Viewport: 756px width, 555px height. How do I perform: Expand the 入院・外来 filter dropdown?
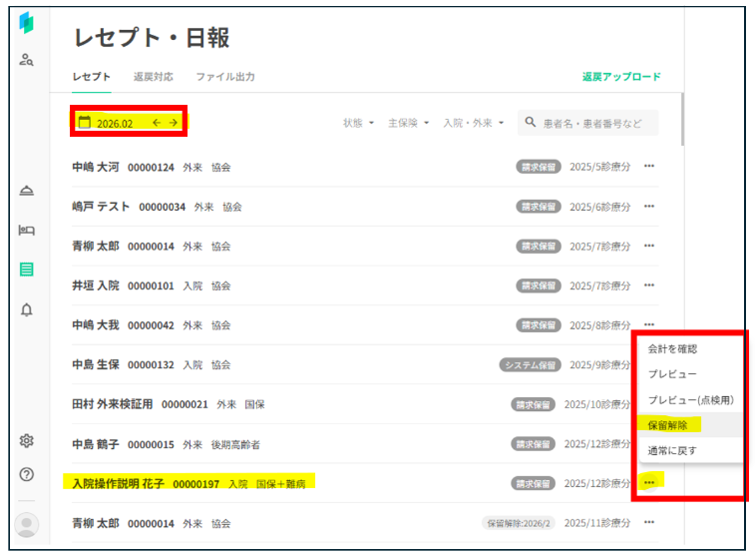pos(474,123)
